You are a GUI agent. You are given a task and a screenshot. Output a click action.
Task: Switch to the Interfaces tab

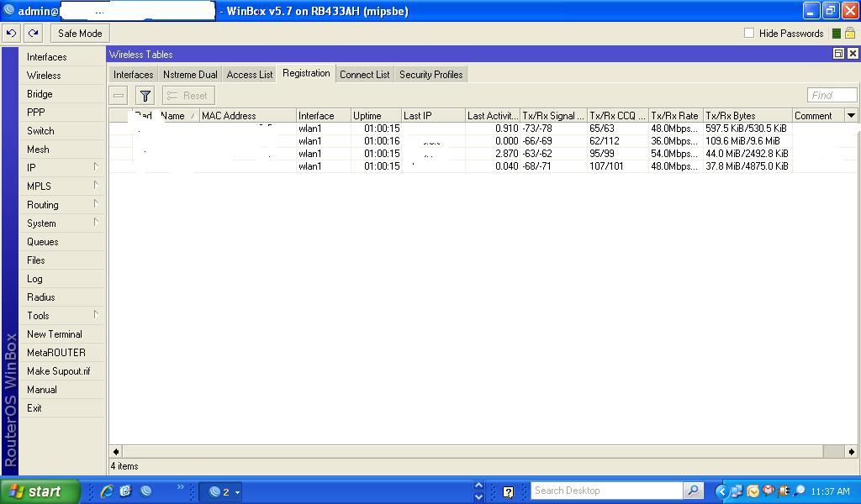click(134, 75)
